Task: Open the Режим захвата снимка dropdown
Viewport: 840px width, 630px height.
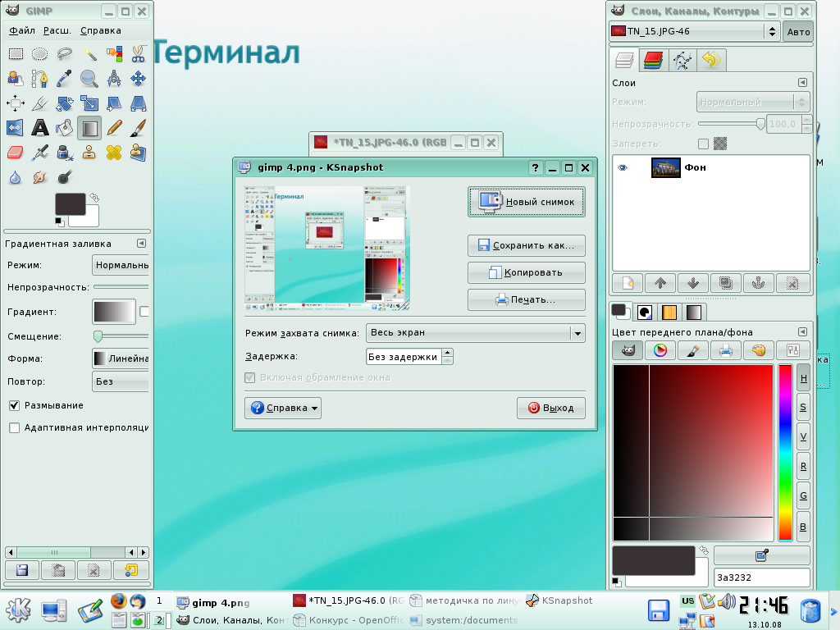Action: tap(475, 333)
